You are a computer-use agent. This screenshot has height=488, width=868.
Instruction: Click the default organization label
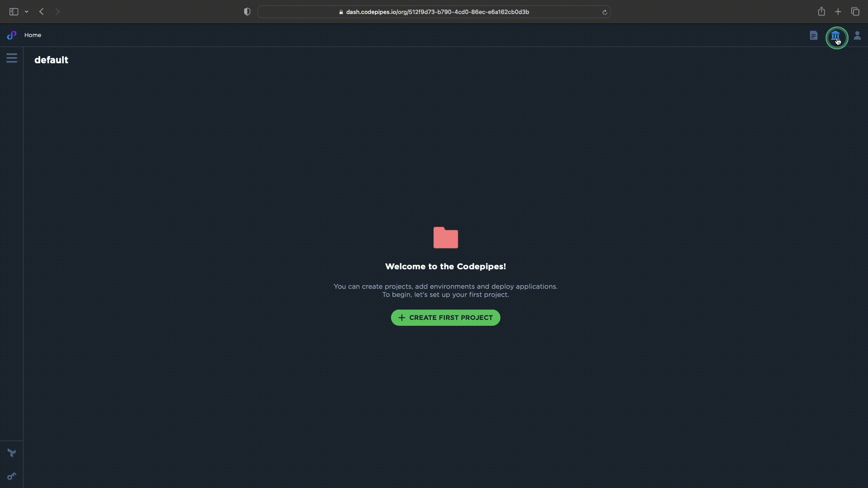coord(51,60)
